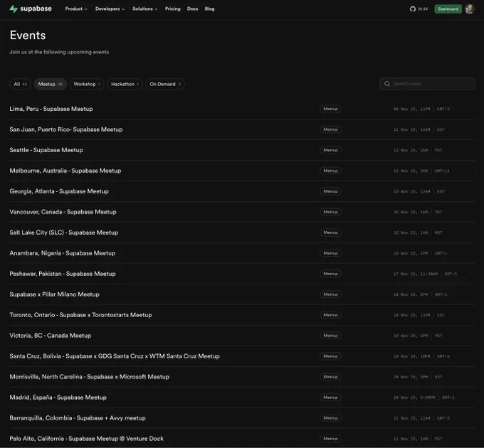The height and width of the screenshot is (448, 484).
Task: Click Meetup badge in Vancouver, Canada row
Action: (330, 212)
